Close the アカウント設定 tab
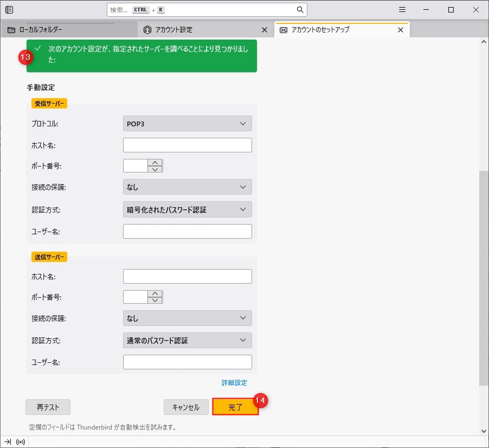This screenshot has width=489, height=448. (x=265, y=30)
